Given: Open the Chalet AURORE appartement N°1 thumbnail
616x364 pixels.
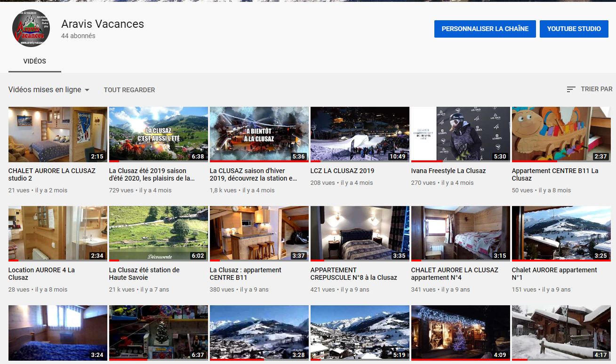Looking at the screenshot, I should point(561,233).
